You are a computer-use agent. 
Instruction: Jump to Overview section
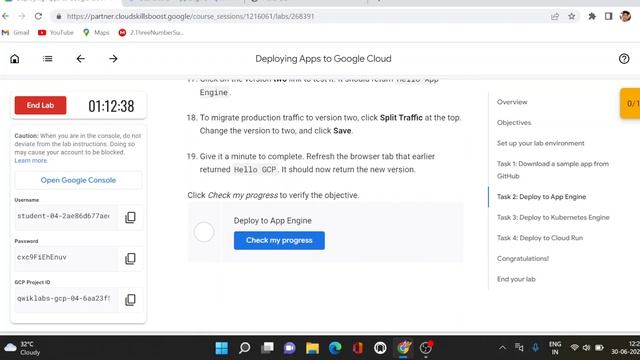point(512,102)
